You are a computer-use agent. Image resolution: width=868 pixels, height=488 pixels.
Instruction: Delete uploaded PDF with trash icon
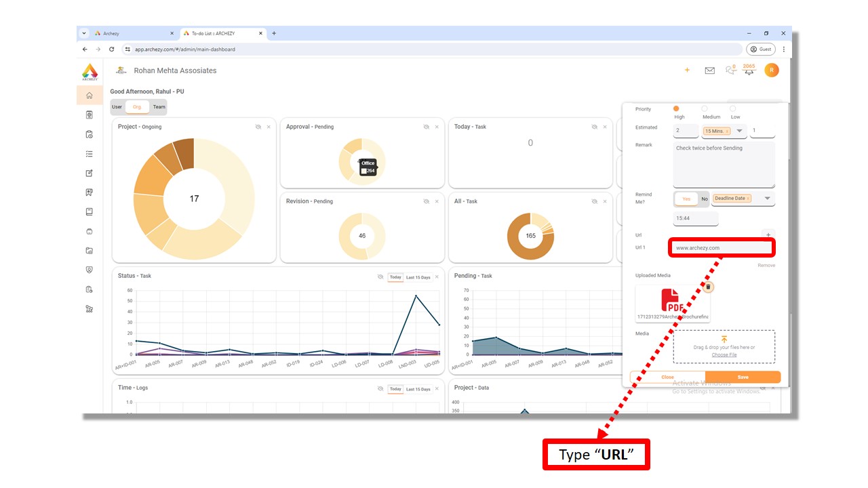[x=708, y=287]
